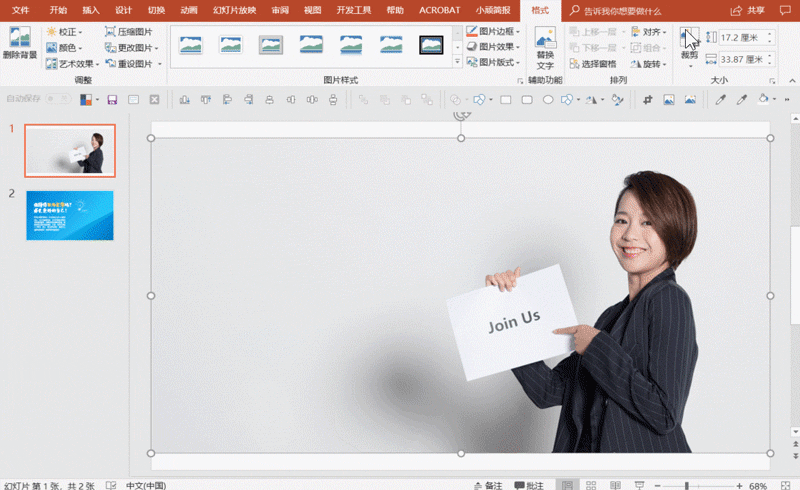This screenshot has width=800, height=490.
Task: Open the 图片效果 picture effects dropdown
Action: coord(493,46)
